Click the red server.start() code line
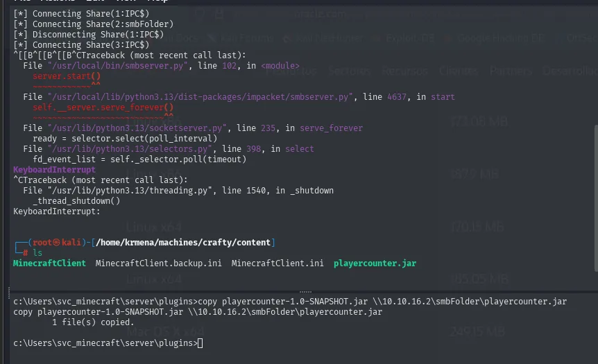The height and width of the screenshot is (364, 598). tap(67, 76)
